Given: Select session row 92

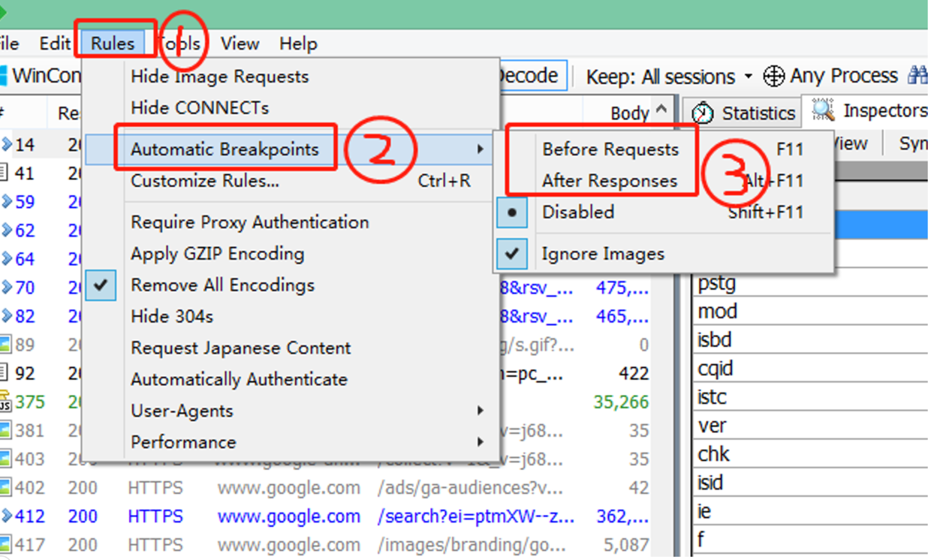Looking at the screenshot, I should (x=41, y=373).
